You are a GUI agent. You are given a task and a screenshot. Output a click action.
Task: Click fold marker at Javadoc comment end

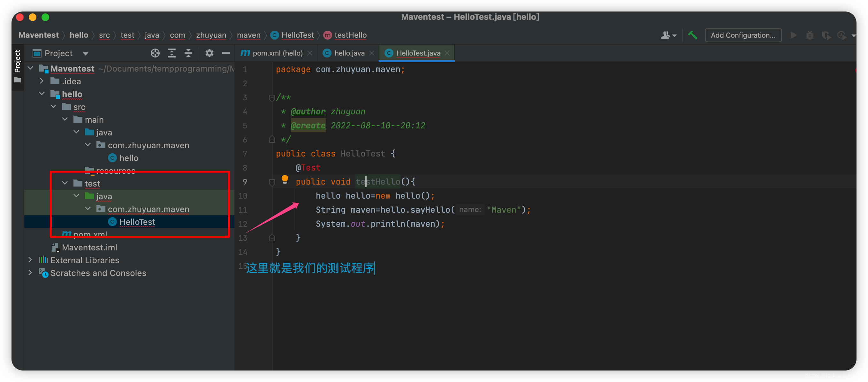271,140
